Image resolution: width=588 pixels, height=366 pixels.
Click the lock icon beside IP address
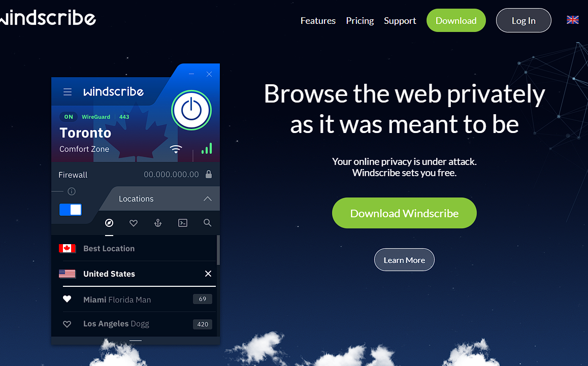click(209, 174)
